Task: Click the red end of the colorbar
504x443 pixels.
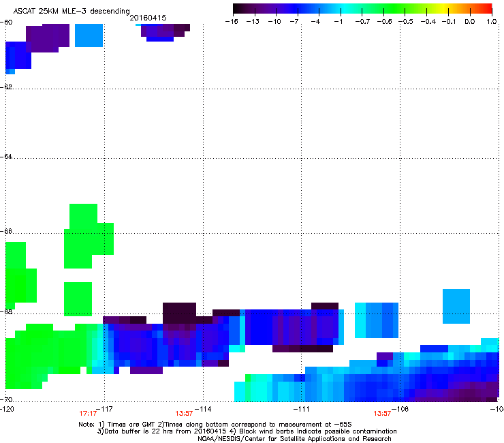Action: coord(487,9)
